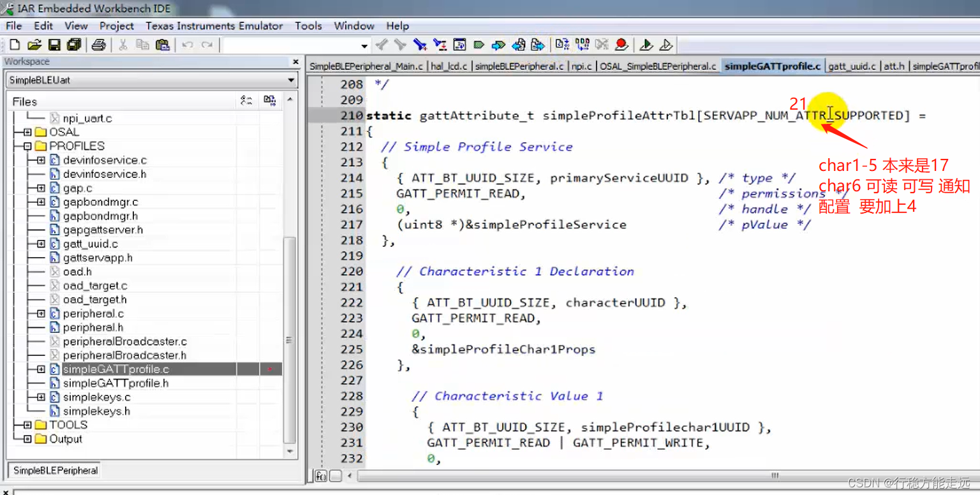Toggle breakpoint with the red dot icon
The width and height of the screenshot is (980, 495).
pyautogui.click(x=621, y=45)
